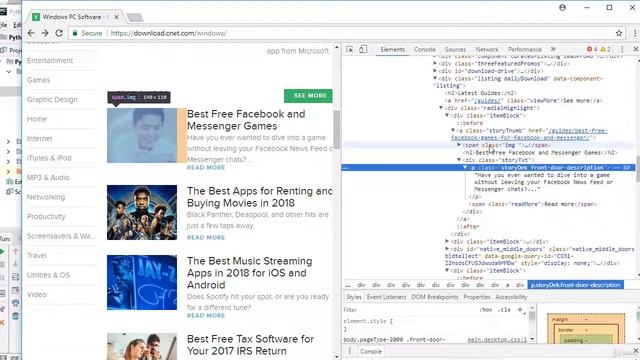640x360 pixels.
Task: Close the Windows PC Software browser tab
Action: click(116, 17)
